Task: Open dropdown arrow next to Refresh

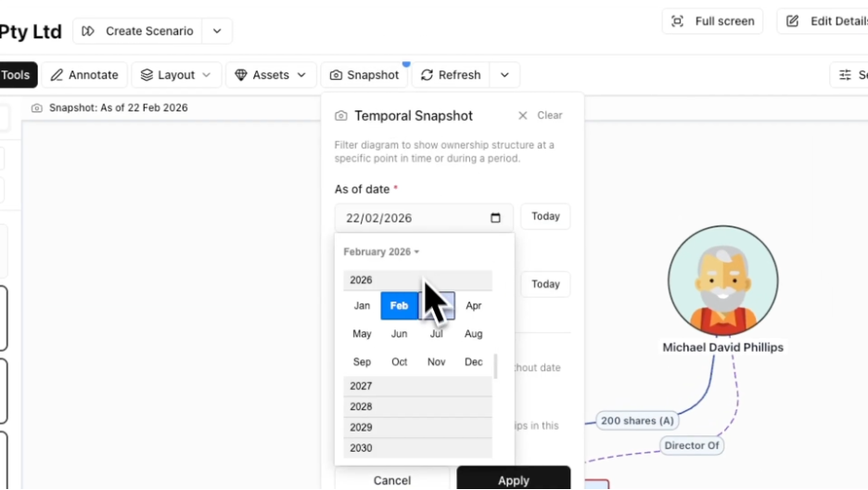Action: tap(504, 75)
